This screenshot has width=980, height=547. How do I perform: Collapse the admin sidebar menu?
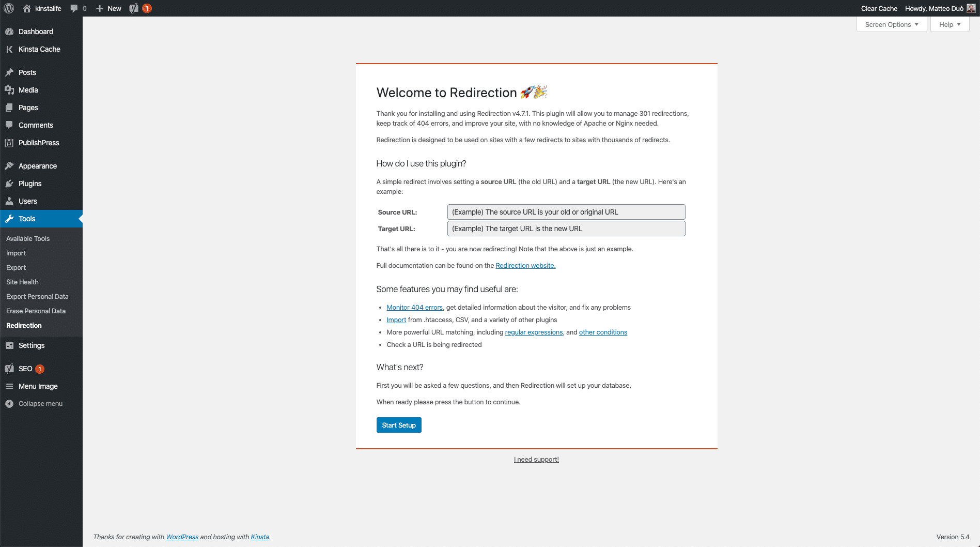click(9, 403)
